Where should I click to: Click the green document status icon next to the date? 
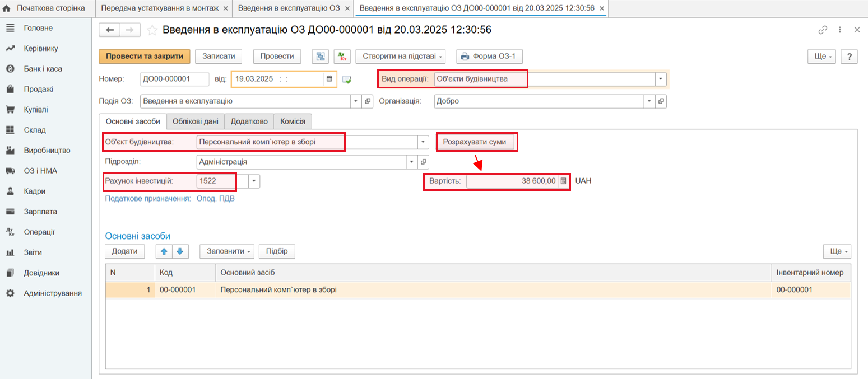tap(347, 79)
